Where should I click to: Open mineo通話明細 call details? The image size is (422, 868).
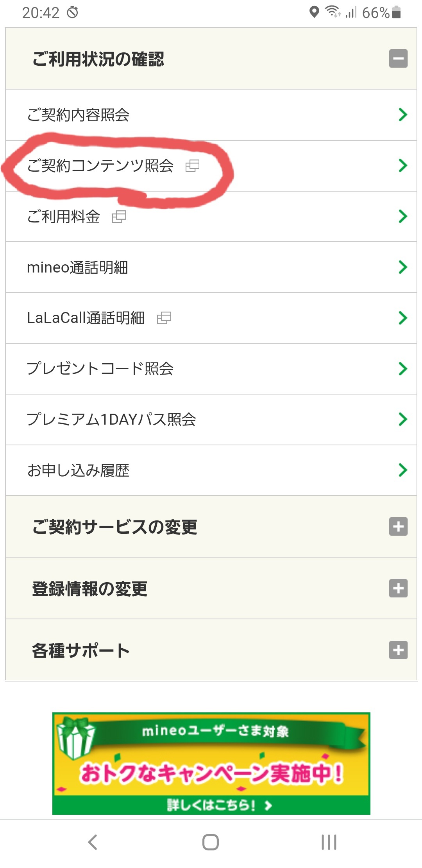click(77, 267)
